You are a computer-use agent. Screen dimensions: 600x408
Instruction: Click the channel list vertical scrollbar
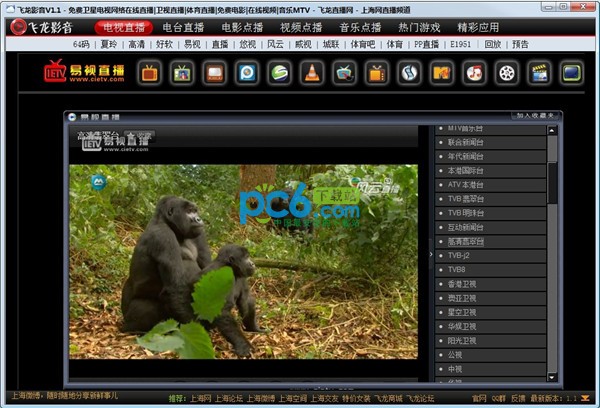[552, 182]
